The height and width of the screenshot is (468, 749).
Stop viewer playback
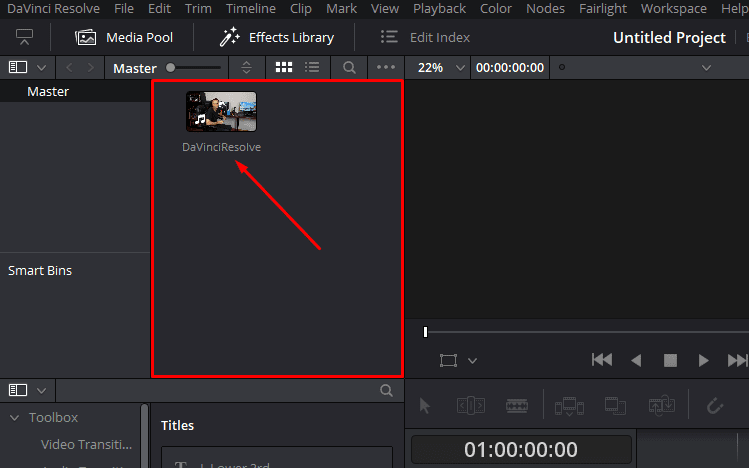coord(670,360)
